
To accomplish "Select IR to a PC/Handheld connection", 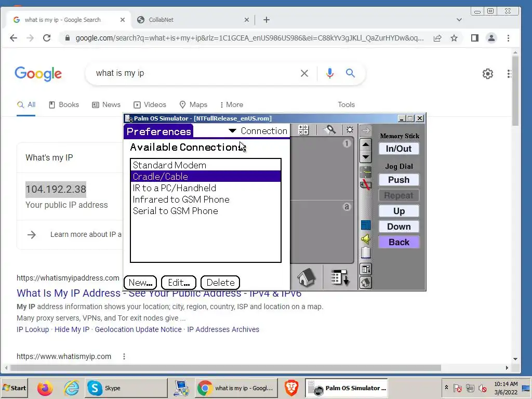I will click(x=206, y=188).
